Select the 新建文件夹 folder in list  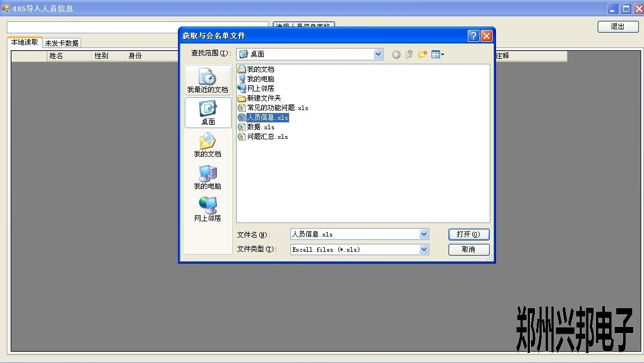point(263,98)
